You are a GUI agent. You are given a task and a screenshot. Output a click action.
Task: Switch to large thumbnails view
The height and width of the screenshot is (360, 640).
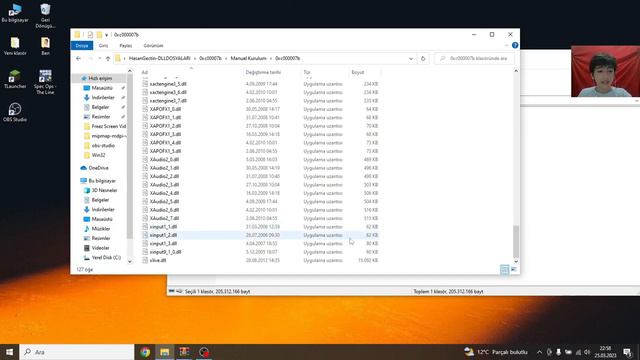click(x=513, y=269)
